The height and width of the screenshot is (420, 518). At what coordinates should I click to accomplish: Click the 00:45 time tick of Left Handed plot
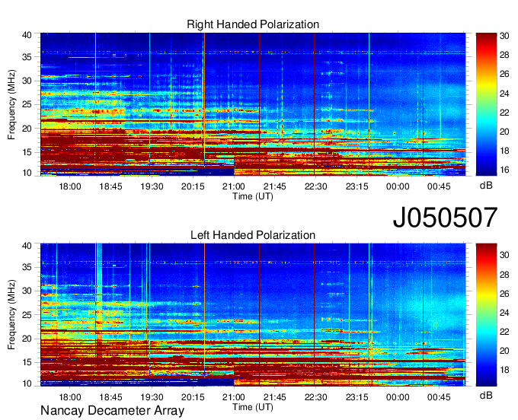coord(439,398)
